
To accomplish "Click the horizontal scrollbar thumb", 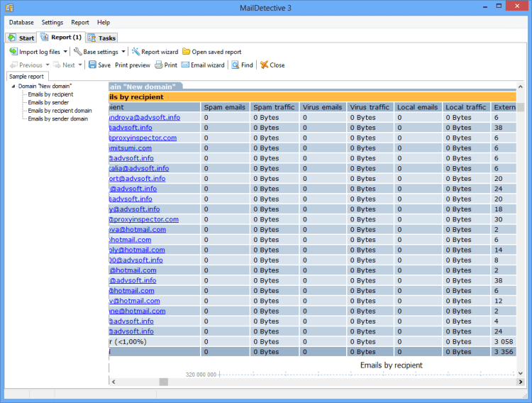I will coord(163,382).
